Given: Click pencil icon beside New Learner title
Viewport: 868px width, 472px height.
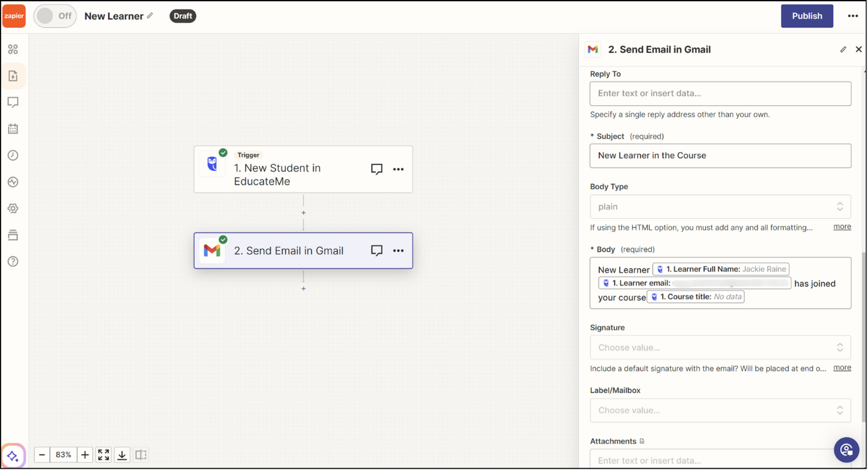Looking at the screenshot, I should point(150,16).
